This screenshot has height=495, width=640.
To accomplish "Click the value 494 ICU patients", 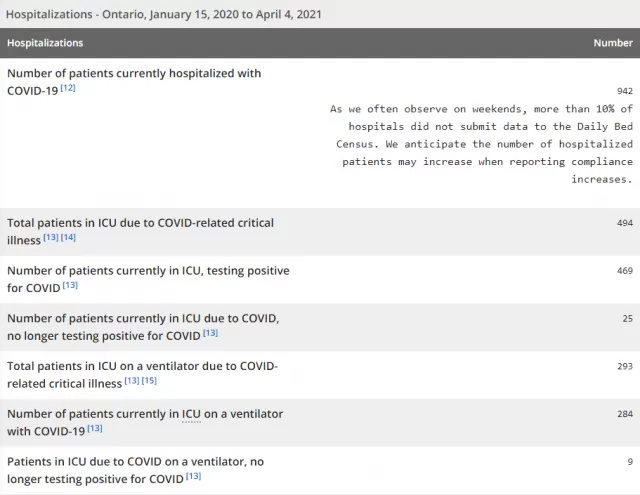I will click(x=625, y=223).
